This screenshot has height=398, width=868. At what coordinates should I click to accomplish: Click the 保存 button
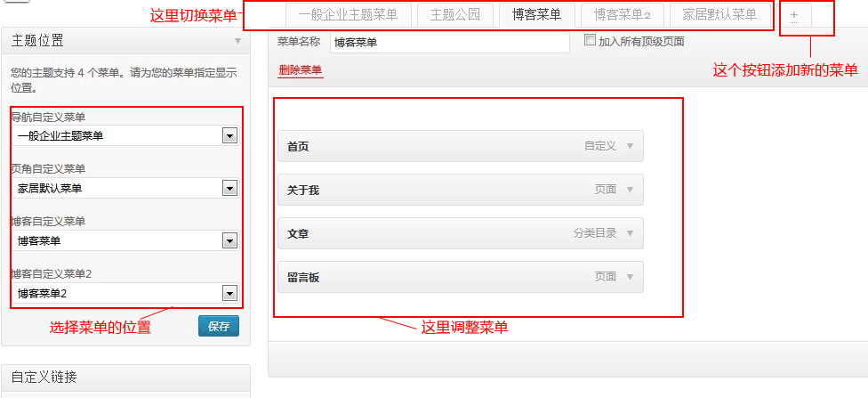pos(219,326)
